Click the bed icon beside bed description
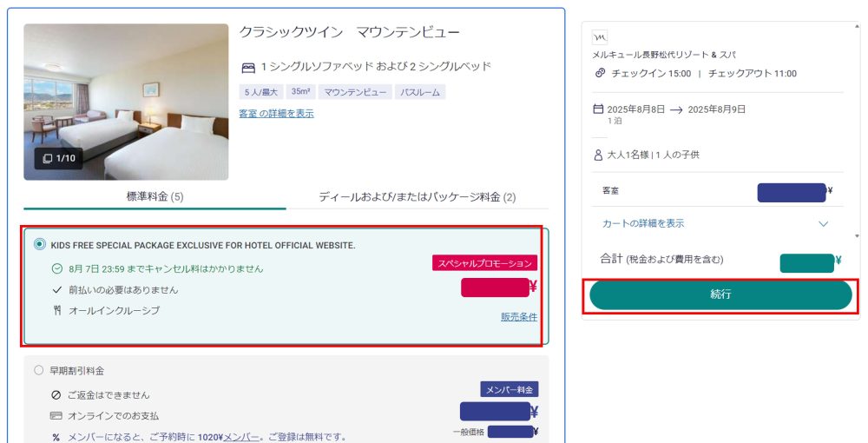Screen dimensions: 868x443 click(248, 68)
